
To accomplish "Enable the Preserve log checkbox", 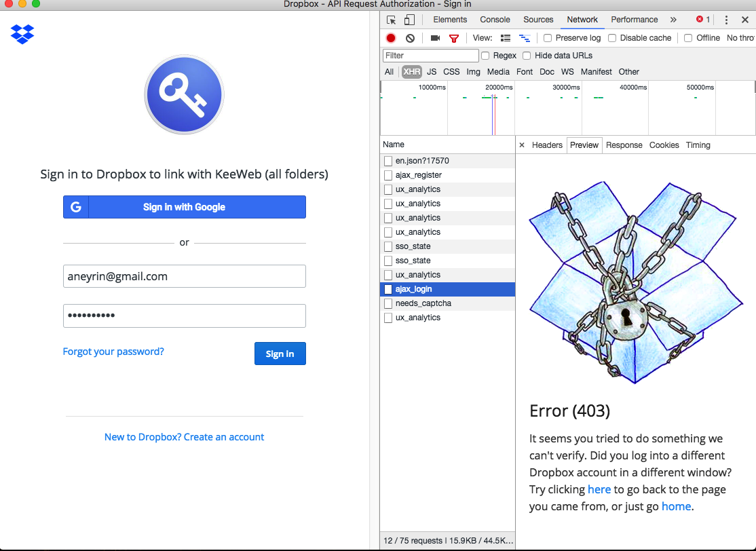I will 548,38.
